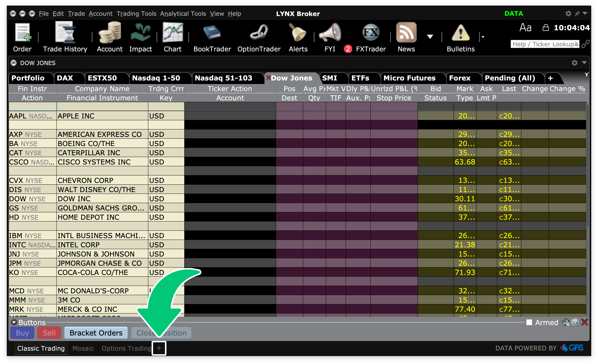Click the GFIS data provider logo
598x364 pixels.
pos(572,348)
